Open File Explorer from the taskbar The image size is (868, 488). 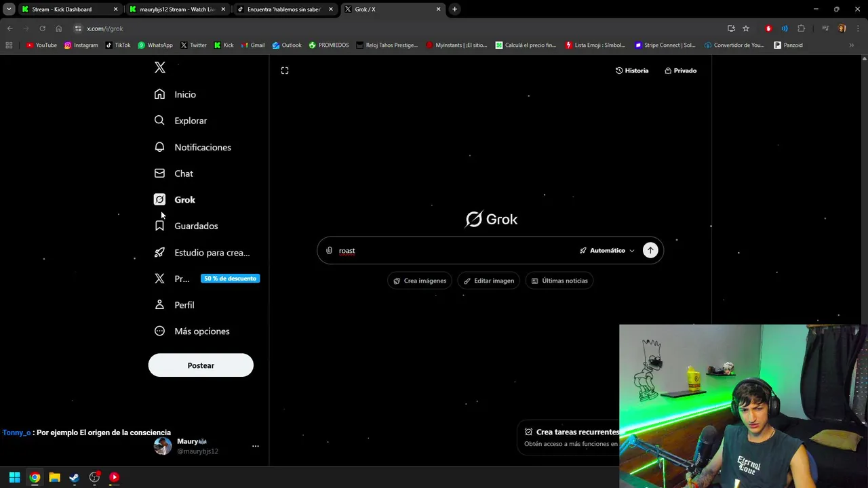54,477
